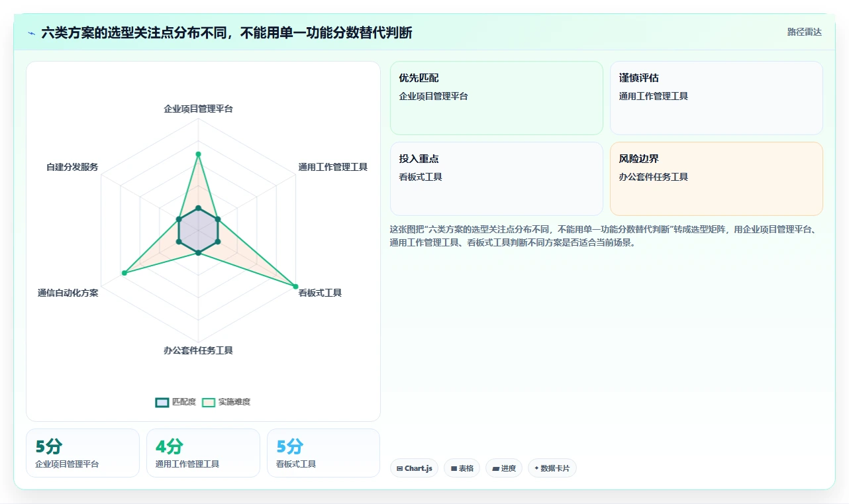Click 通信自动化方案 radar axis label

[68, 293]
